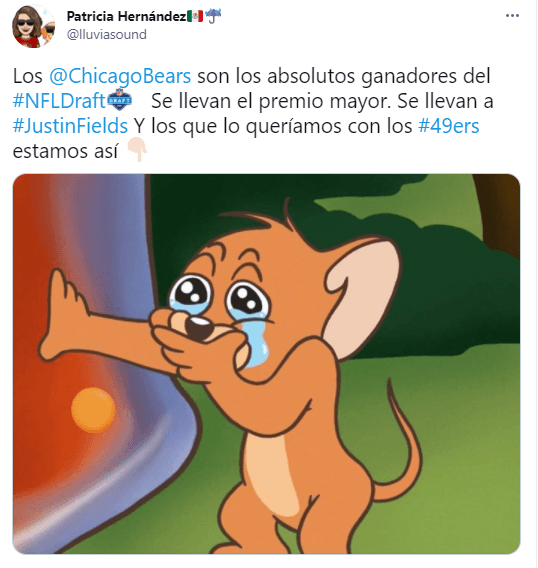Image resolution: width=538 pixels, height=568 pixels.
Task: Open Patricia Hernández display name link
Action: point(126,16)
